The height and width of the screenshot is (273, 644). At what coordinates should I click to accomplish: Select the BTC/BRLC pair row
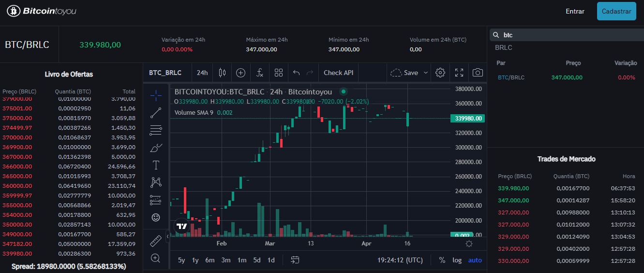[x=566, y=77]
